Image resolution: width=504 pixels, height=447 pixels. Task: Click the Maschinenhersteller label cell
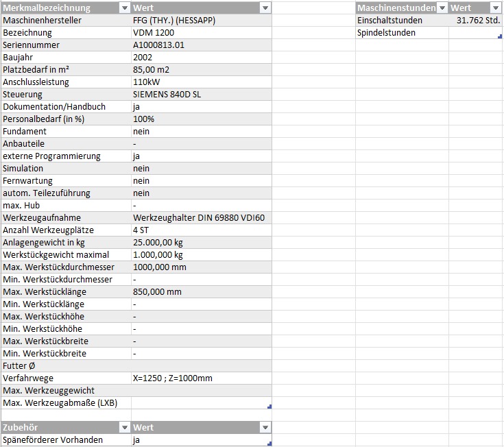[x=66, y=21]
